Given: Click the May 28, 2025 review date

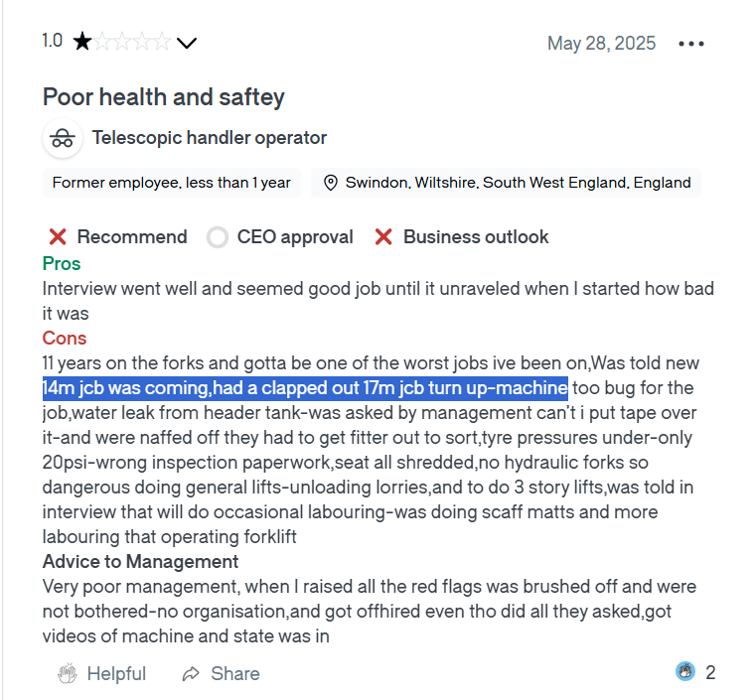Looking at the screenshot, I should click(601, 44).
